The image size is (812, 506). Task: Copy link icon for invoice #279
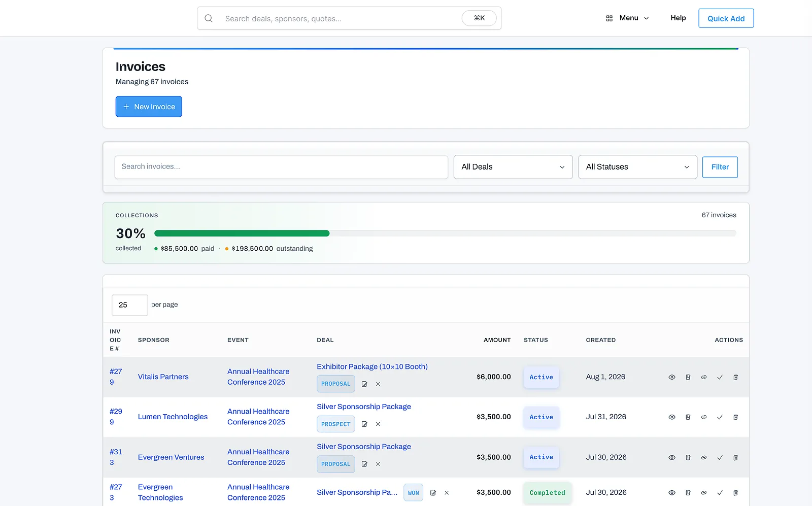704,377
